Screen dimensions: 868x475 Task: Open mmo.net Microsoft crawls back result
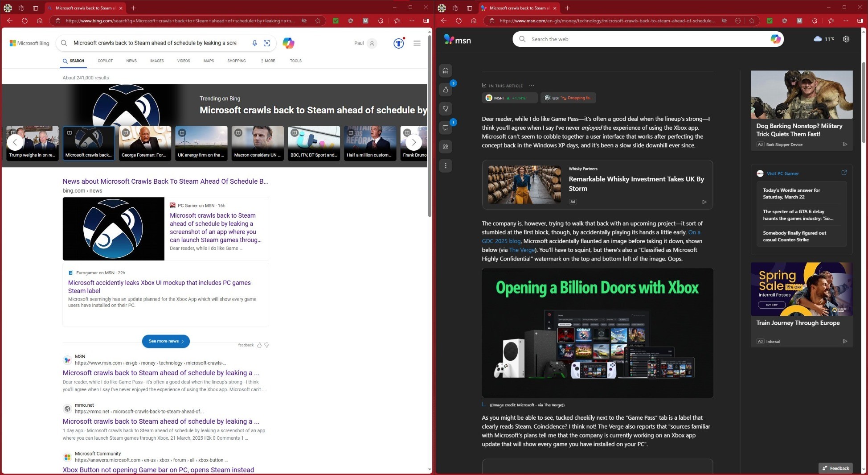click(161, 421)
